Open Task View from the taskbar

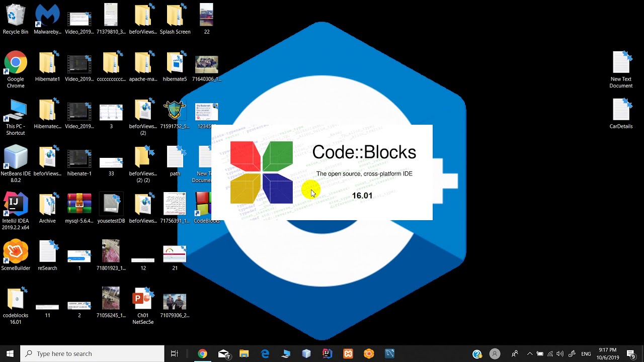(x=175, y=353)
